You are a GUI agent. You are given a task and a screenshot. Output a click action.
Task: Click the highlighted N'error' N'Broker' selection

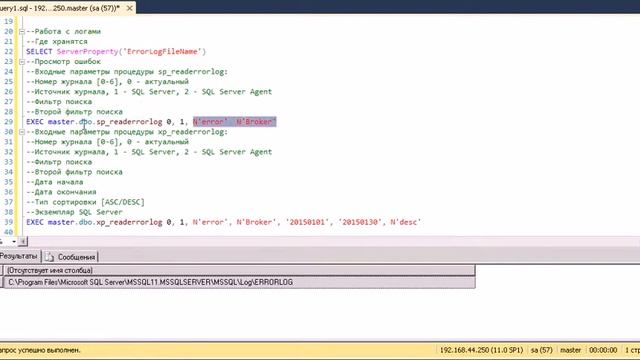[x=235, y=122]
